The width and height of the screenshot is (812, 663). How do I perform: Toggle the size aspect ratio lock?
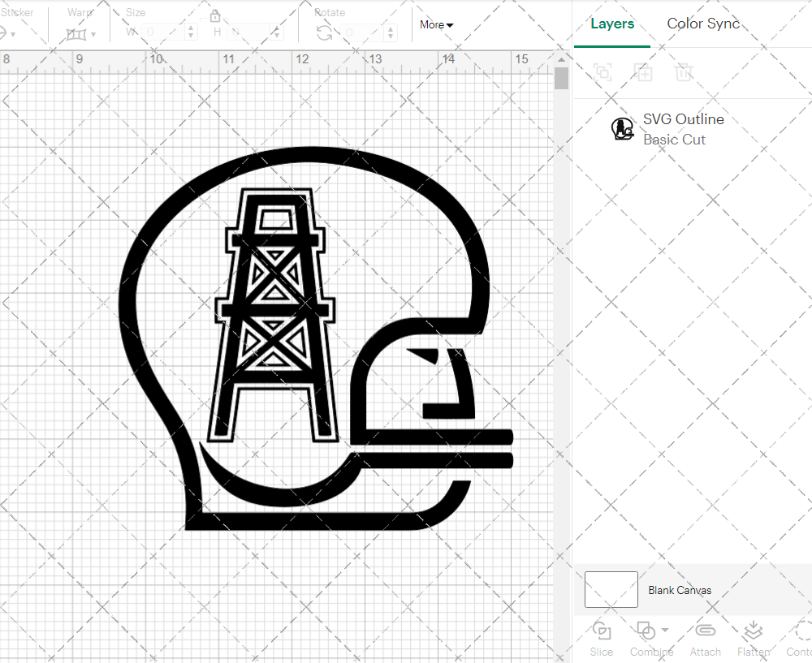(215, 16)
